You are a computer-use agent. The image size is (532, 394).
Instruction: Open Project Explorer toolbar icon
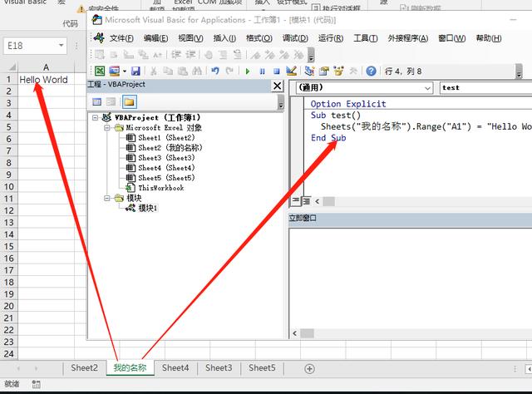tap(309, 71)
